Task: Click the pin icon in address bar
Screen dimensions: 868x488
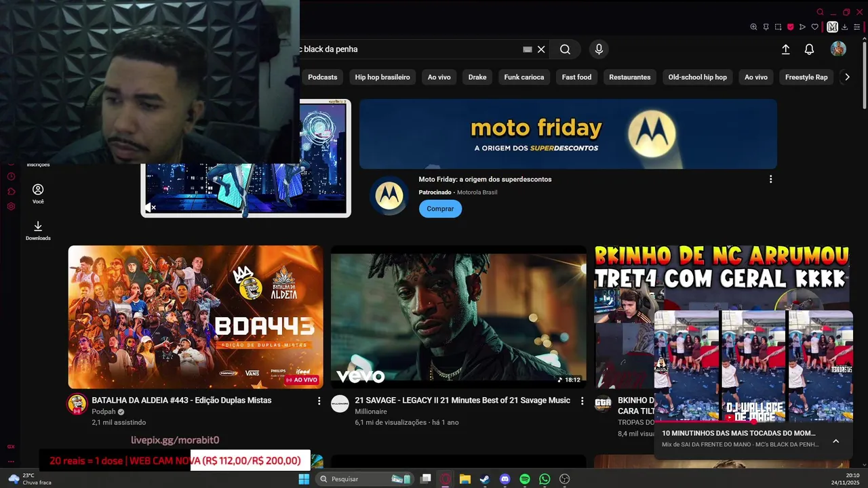Action: tap(766, 27)
